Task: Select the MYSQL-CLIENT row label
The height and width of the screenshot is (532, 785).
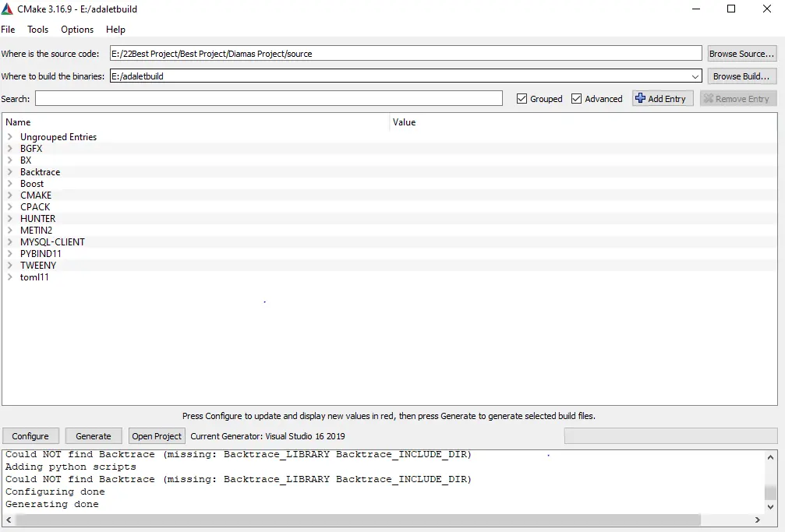Action: pyautogui.click(x=52, y=241)
